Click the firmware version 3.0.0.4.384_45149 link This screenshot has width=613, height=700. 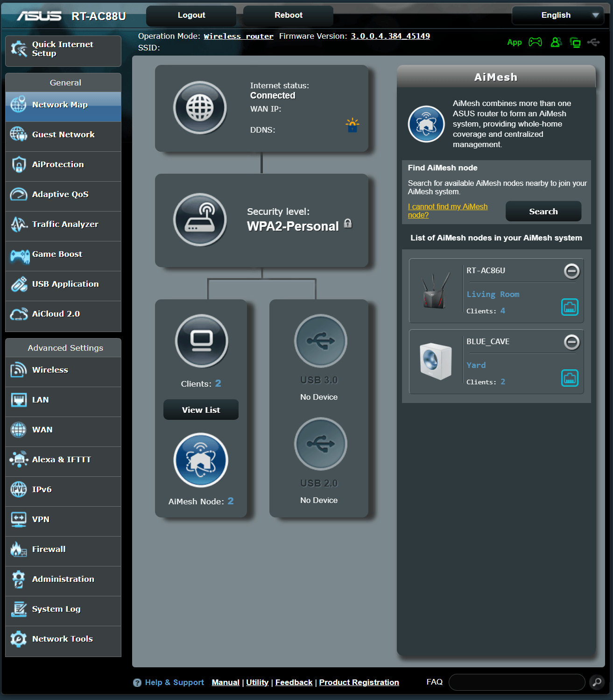click(390, 36)
